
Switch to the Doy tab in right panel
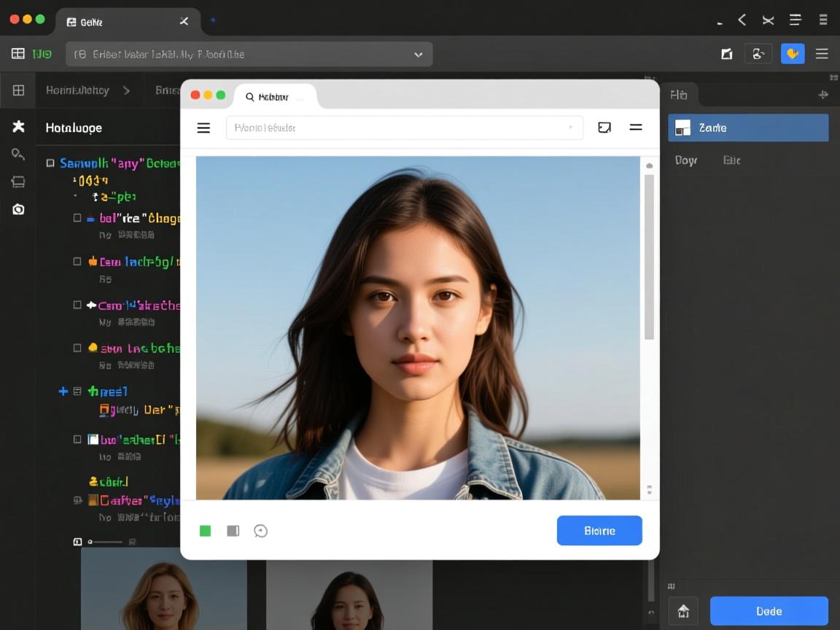point(685,160)
